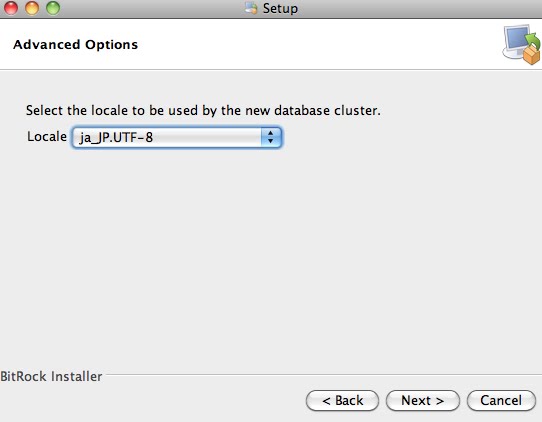The height and width of the screenshot is (422, 542).
Task: Click the orange package box in header graphic
Action: [x=532, y=55]
